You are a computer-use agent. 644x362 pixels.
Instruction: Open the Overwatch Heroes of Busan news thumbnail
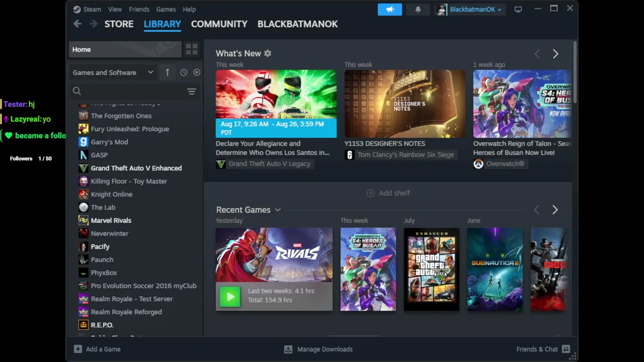(x=522, y=104)
